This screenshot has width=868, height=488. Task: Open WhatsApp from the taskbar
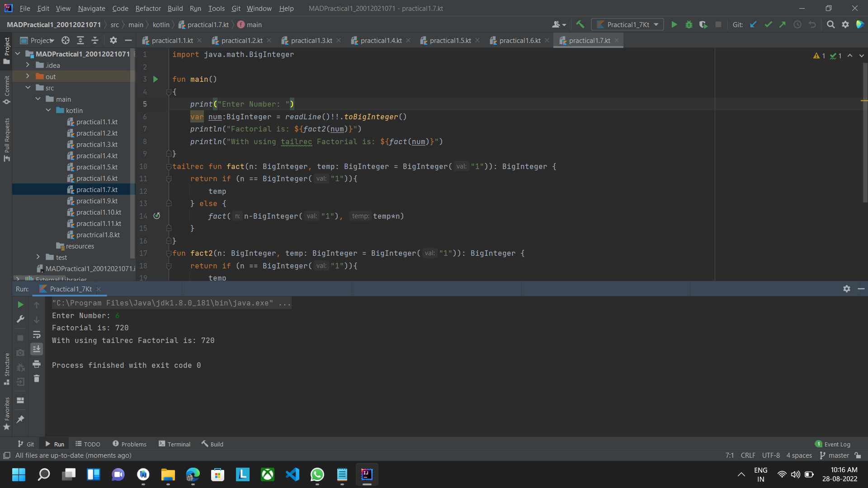point(317,474)
